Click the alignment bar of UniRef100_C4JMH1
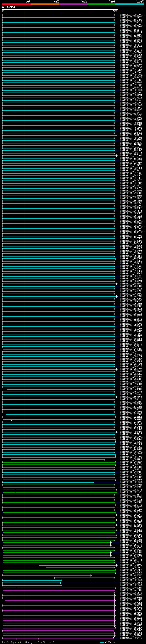The image size is (146, 644). coord(61,389)
